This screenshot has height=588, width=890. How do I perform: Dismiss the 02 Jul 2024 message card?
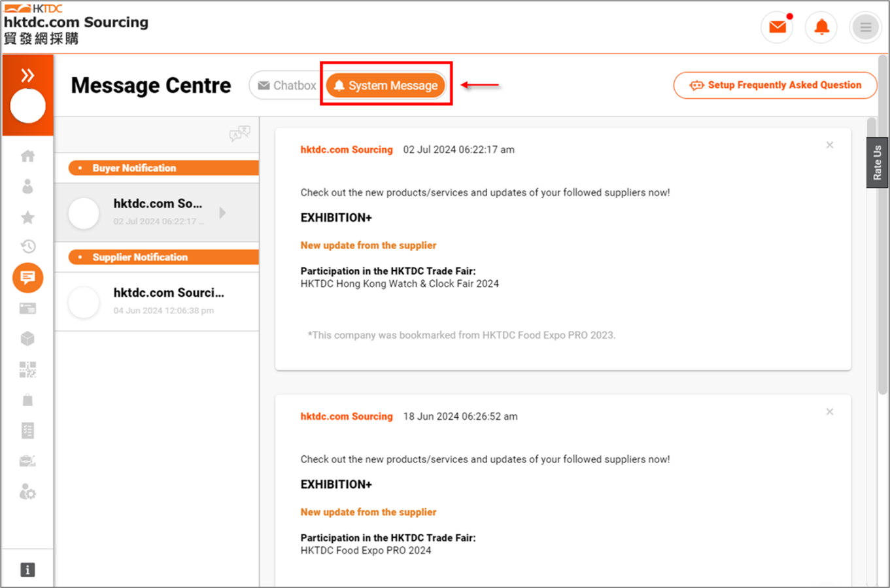pos(829,145)
